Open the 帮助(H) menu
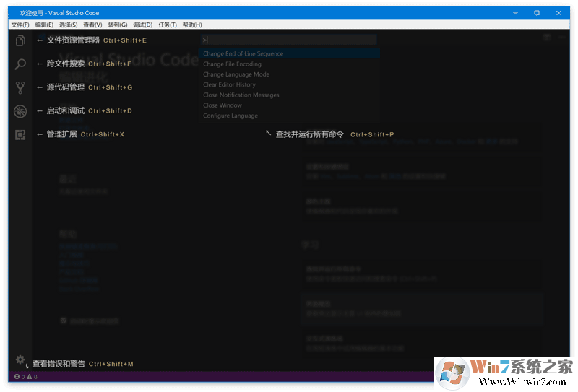Image resolution: width=578 pixels, height=392 pixels. click(192, 25)
